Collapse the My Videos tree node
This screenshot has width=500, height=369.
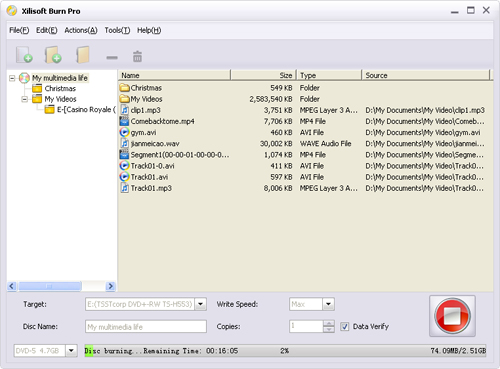[24, 99]
